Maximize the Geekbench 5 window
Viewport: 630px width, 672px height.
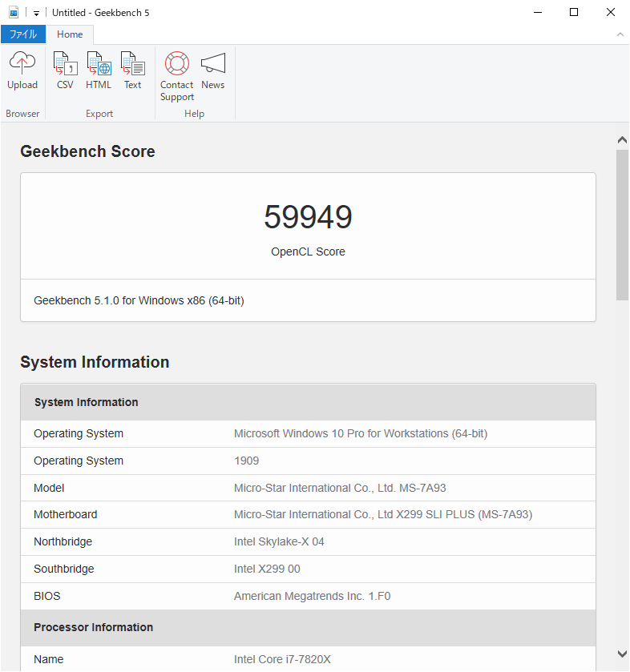tap(574, 13)
